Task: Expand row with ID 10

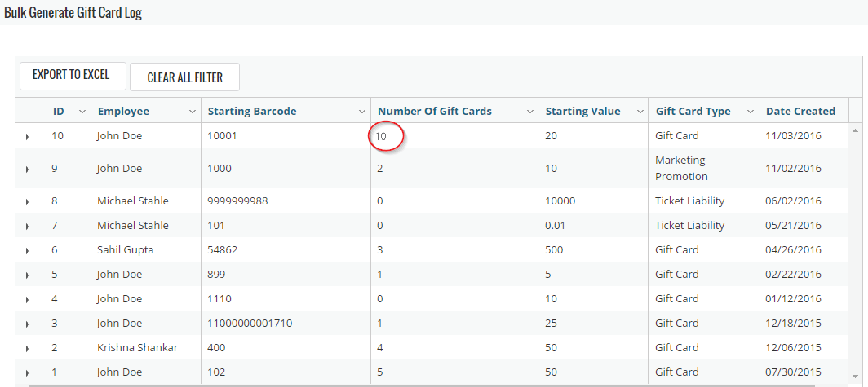Action: point(28,137)
